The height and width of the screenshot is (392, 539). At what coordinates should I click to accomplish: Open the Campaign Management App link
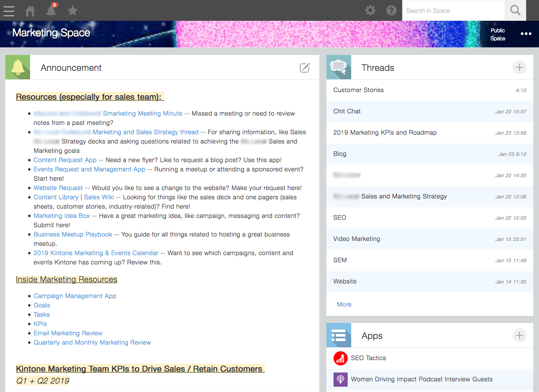coord(75,296)
